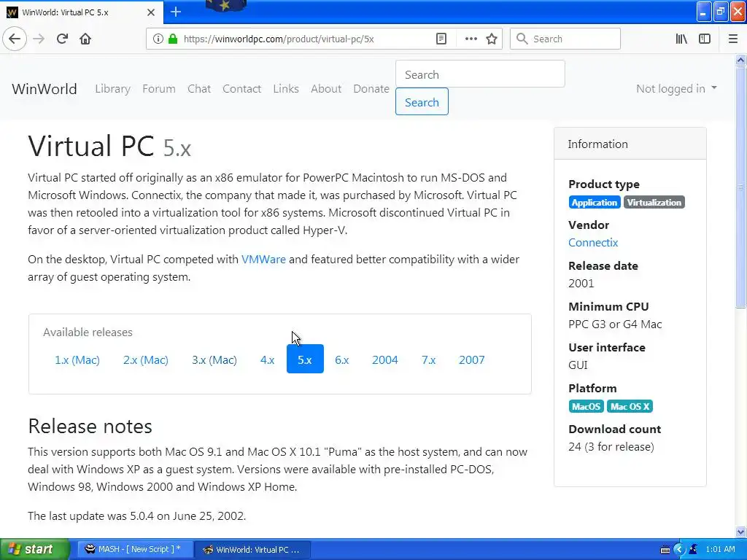Close the WinWorld Virtual PC tab
The image size is (747, 560).
click(x=151, y=12)
